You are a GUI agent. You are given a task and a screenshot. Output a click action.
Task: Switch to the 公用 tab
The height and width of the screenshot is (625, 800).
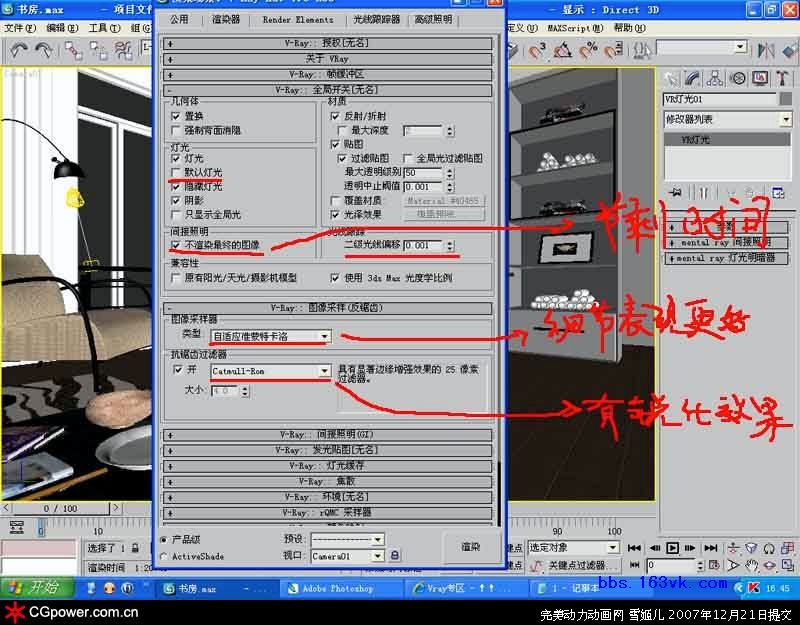coord(179,19)
